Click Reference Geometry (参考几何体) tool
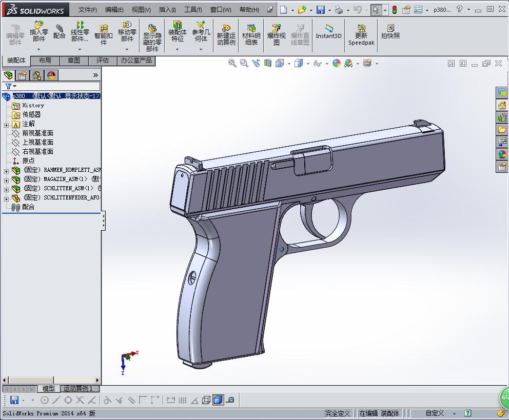The image size is (509, 420). 201,31
